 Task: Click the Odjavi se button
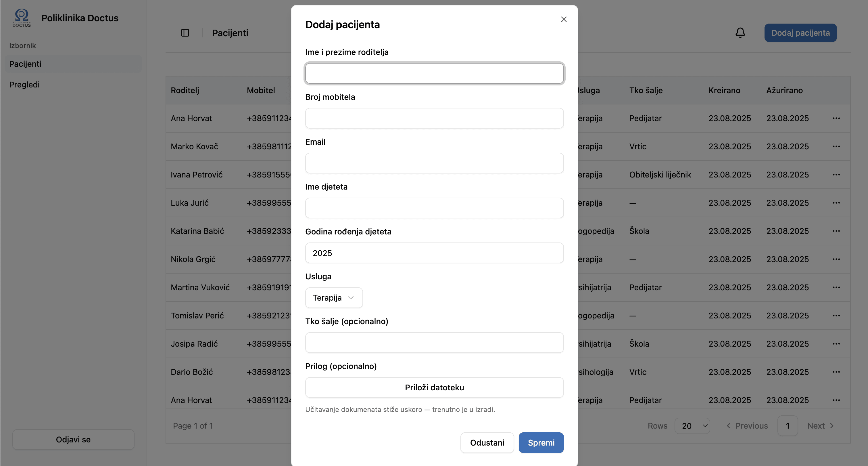pos(73,439)
